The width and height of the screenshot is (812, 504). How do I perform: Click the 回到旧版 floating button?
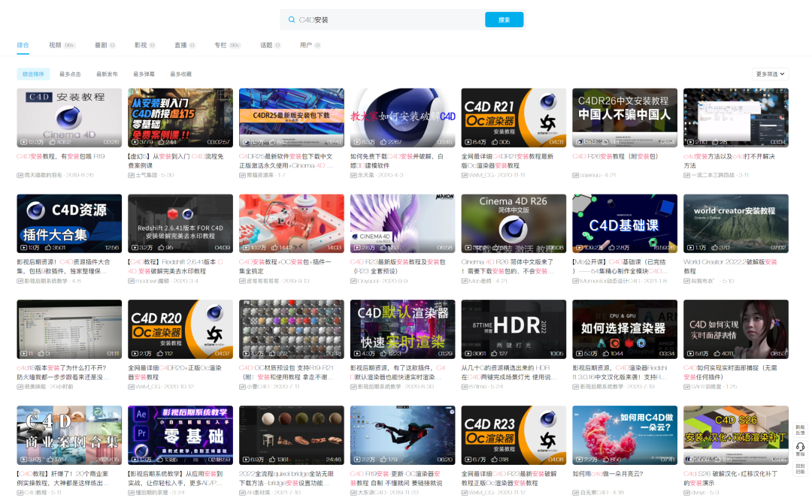(800, 468)
